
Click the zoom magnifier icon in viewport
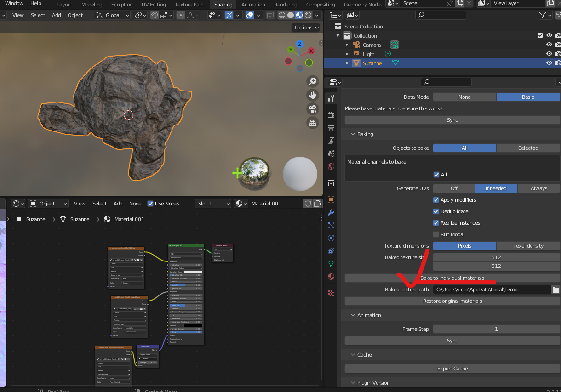coord(313,81)
